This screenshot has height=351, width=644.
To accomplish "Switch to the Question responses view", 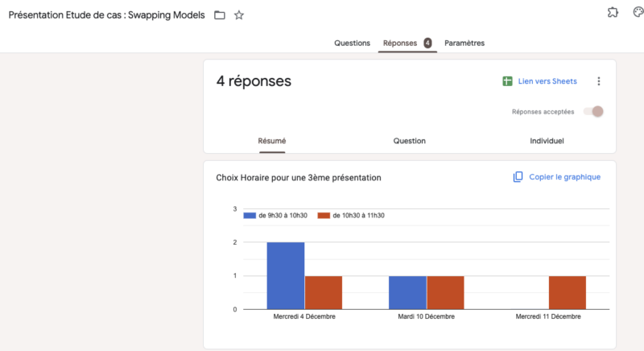I will click(409, 141).
